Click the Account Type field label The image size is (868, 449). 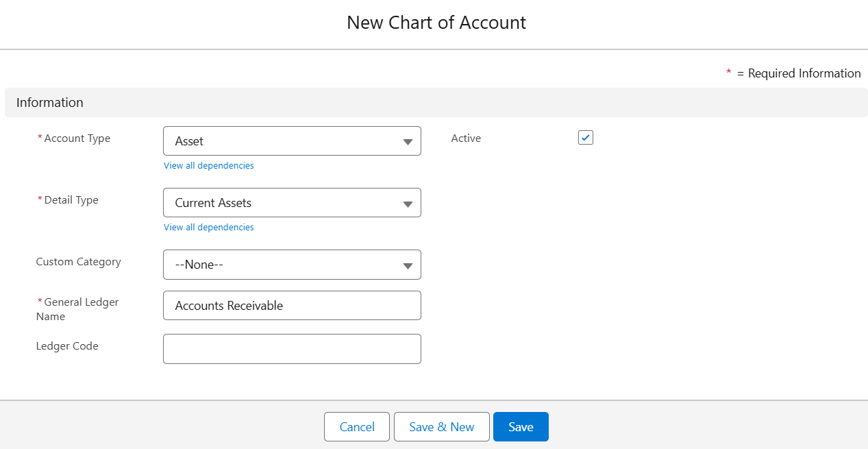point(77,138)
